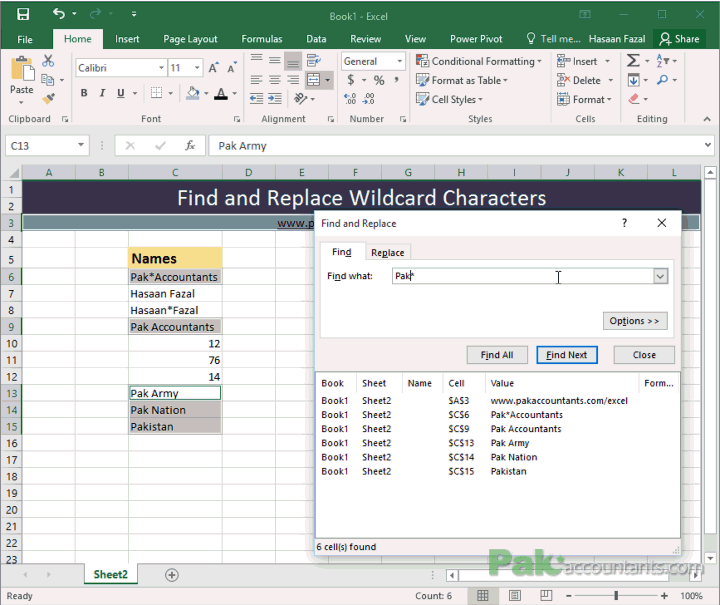
Task: Click Increase Decimal icon
Action: pyautogui.click(x=350, y=98)
